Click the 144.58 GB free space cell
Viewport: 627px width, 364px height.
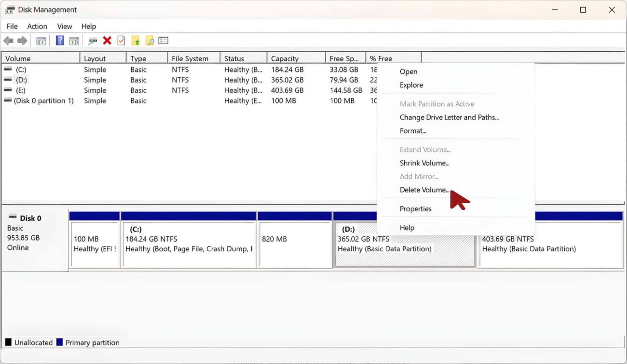(x=346, y=90)
